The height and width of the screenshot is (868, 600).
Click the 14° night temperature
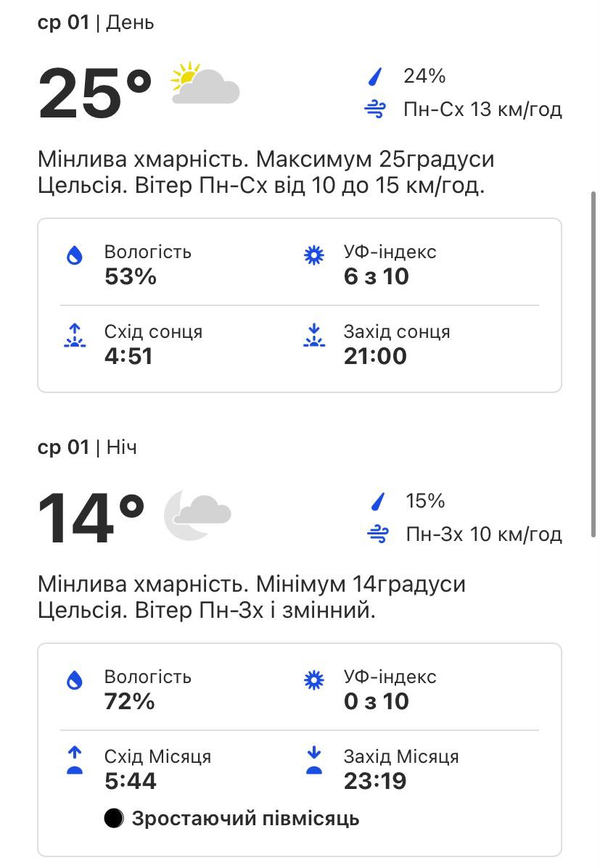[91, 518]
